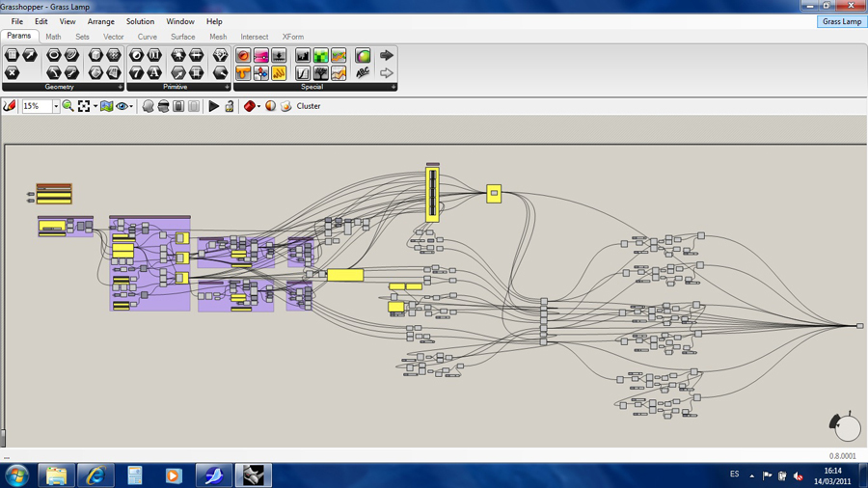Click the egg-shaped icon beside Cluster
This screenshot has height=488, width=868.
click(285, 106)
